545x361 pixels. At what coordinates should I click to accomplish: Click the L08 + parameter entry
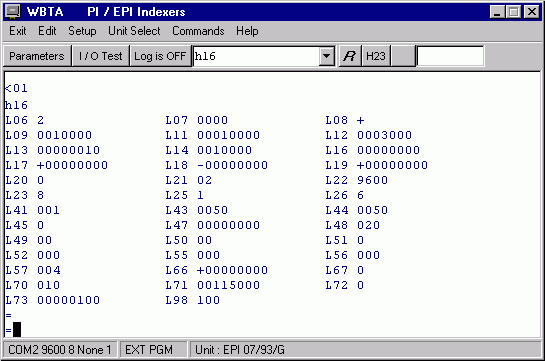click(345, 120)
